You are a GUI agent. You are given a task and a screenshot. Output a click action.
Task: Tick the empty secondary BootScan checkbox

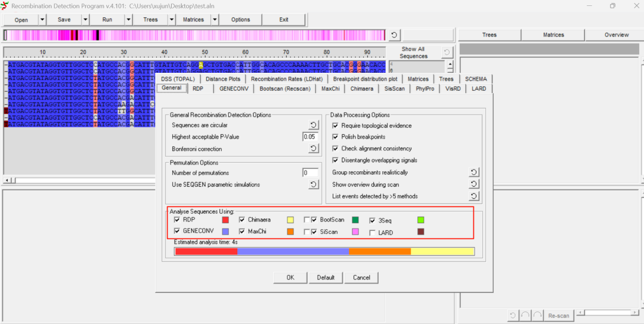coord(307,220)
